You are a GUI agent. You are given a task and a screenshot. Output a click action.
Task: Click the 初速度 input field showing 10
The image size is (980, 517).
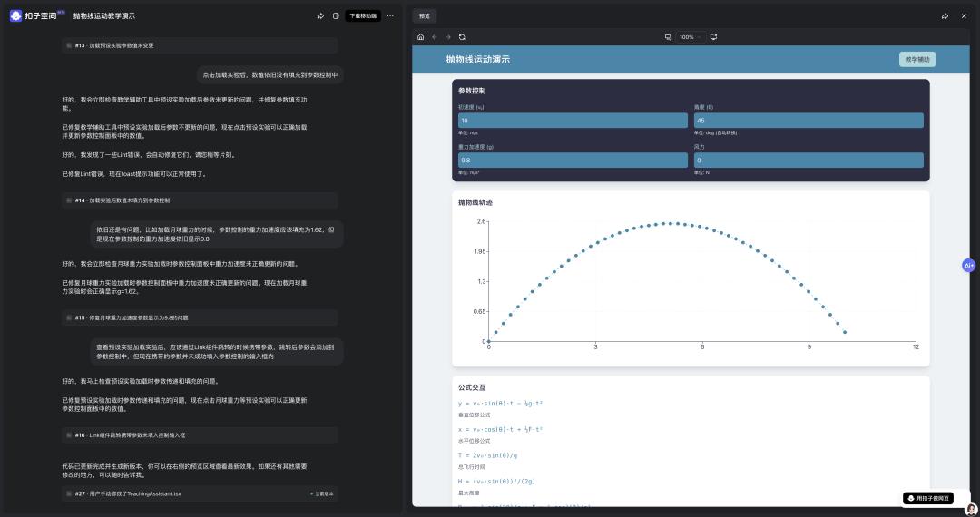573,121
